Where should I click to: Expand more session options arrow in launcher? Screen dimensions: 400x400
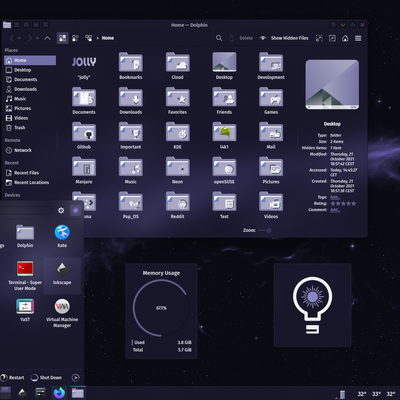[76, 377]
